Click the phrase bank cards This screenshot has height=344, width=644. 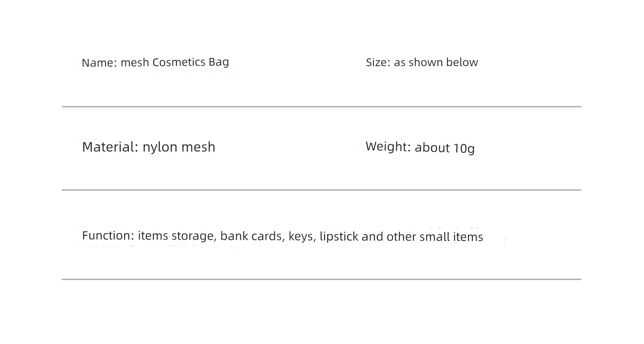point(251,236)
